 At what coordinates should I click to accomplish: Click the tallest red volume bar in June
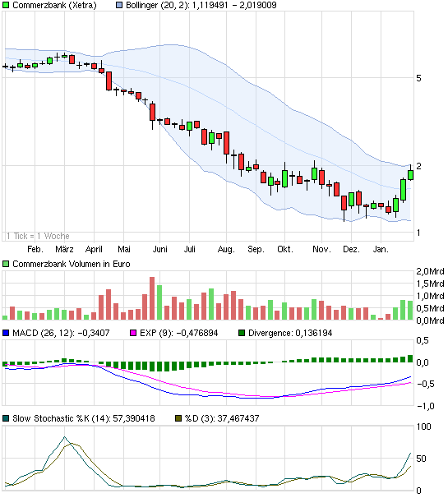pyautogui.click(x=152, y=298)
